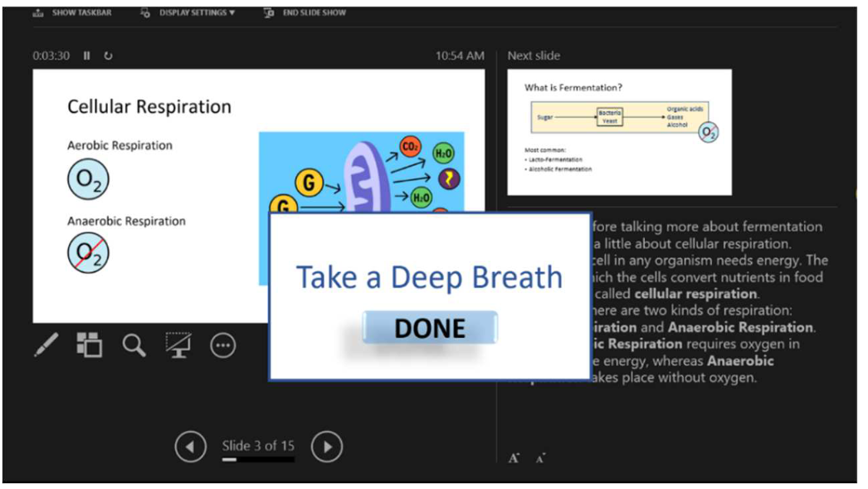The width and height of the screenshot is (868, 489).
Task: Click the slide progress bar under Slide 3 of 15
Action: tap(257, 459)
